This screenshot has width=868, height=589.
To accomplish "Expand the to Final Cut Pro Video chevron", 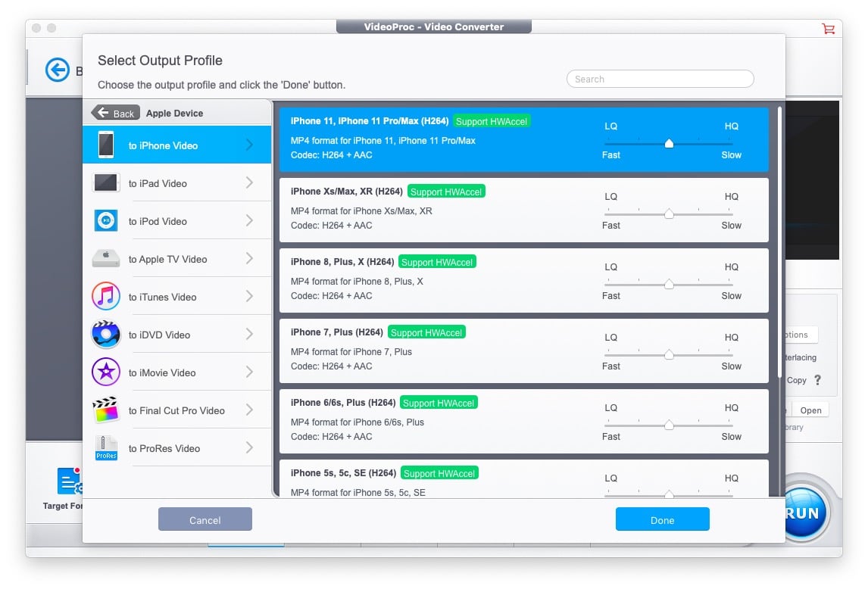I will point(250,410).
